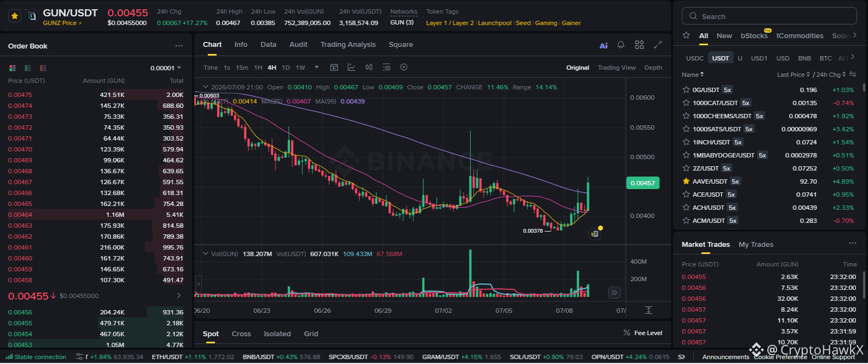Open the Announcements link in footer

pyautogui.click(x=725, y=357)
